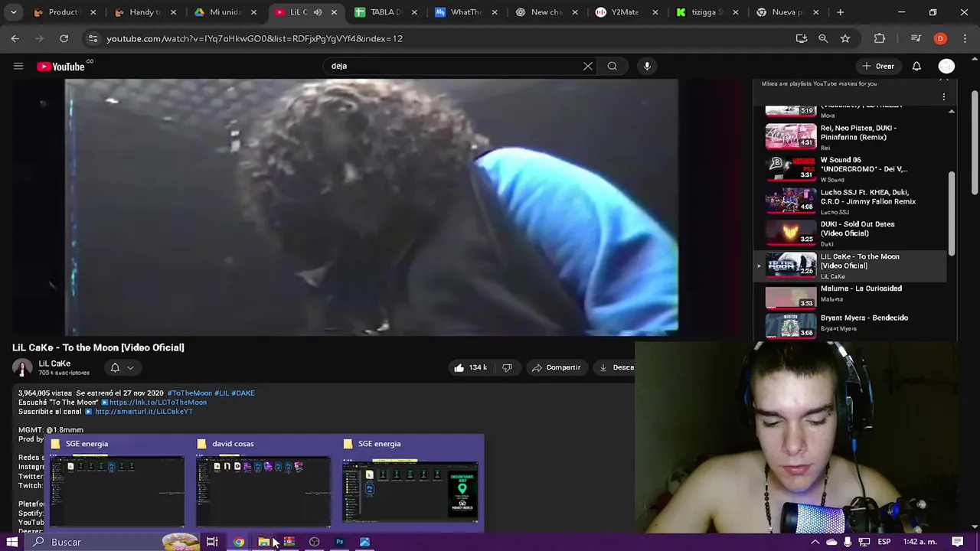Open Photoshop from the taskbar
This screenshot has height=551, width=980.
click(339, 542)
